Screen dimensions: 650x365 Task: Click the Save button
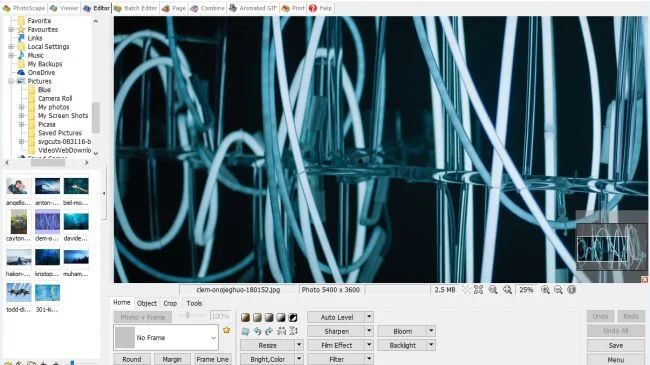[616, 345]
